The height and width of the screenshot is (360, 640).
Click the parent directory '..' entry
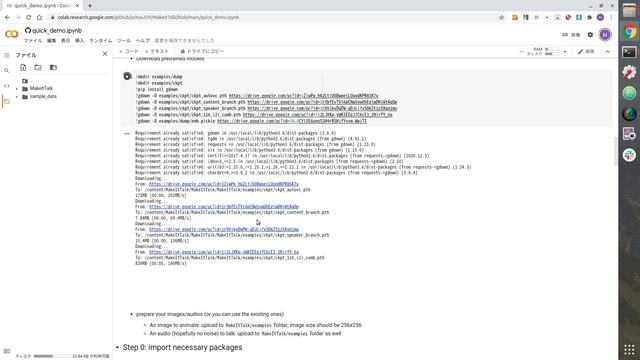click(x=31, y=81)
